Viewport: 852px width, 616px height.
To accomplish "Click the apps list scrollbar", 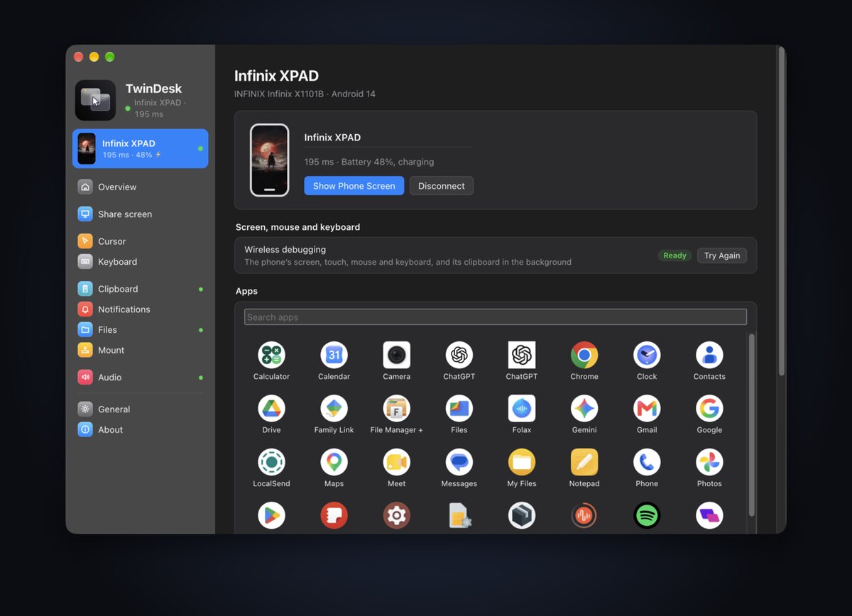I will pyautogui.click(x=752, y=424).
